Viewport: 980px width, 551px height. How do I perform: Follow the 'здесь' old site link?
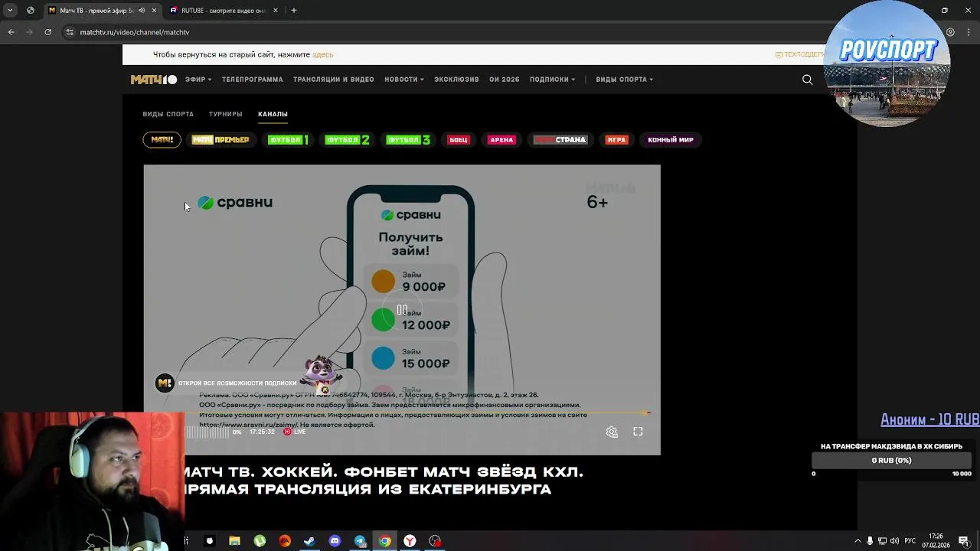pos(322,54)
